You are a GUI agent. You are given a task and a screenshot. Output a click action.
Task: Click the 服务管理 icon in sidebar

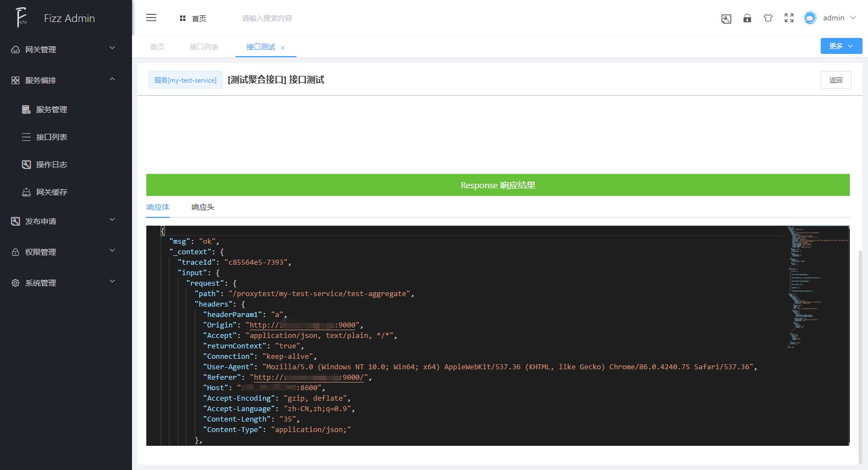tap(26, 110)
